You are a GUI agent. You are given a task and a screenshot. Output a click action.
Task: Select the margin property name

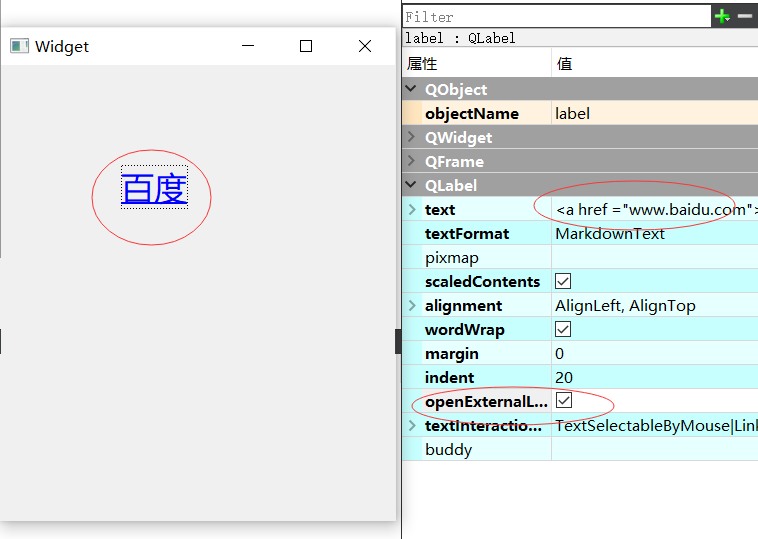[452, 354]
